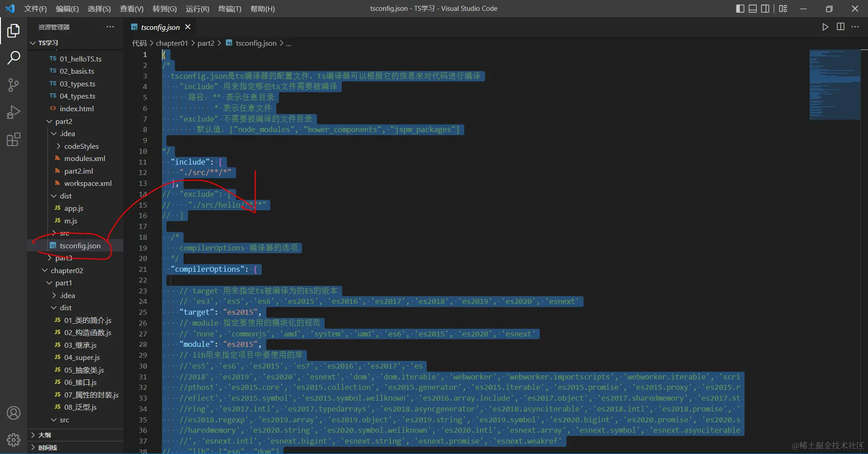Image resolution: width=868 pixels, height=454 pixels.
Task: Select the tsconfig.json editor tab
Action: pos(160,27)
